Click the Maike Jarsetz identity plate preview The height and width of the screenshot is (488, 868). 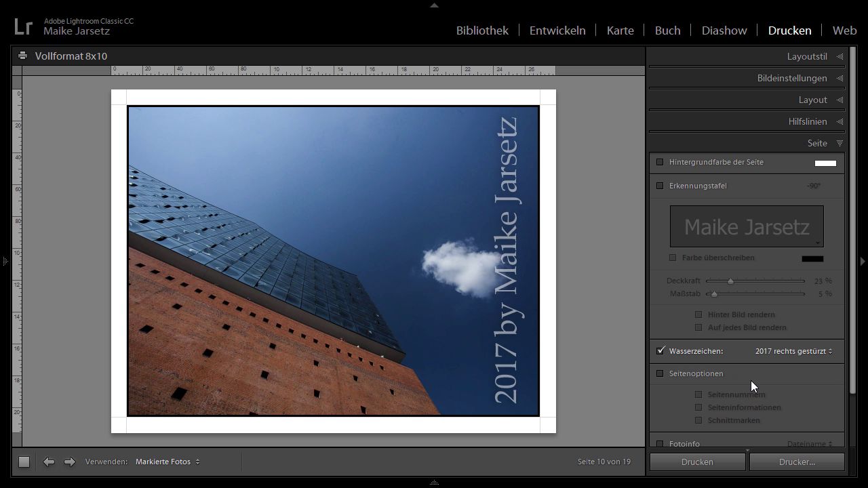tap(747, 226)
